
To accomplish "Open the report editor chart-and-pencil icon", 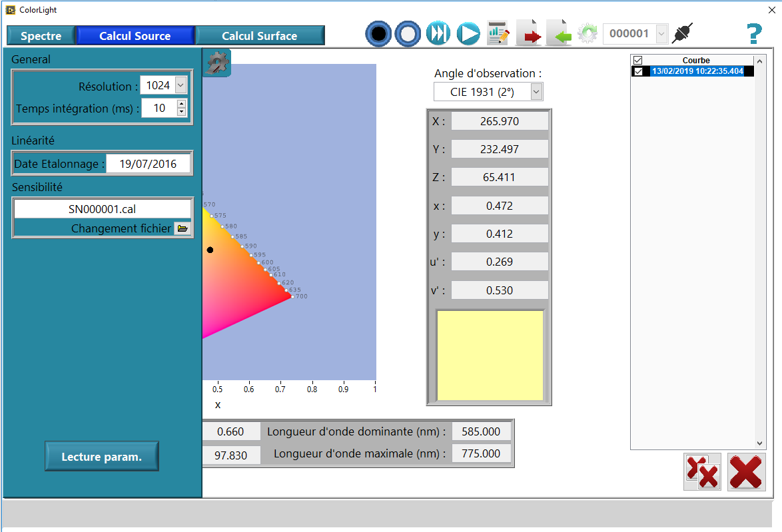I will pos(498,33).
